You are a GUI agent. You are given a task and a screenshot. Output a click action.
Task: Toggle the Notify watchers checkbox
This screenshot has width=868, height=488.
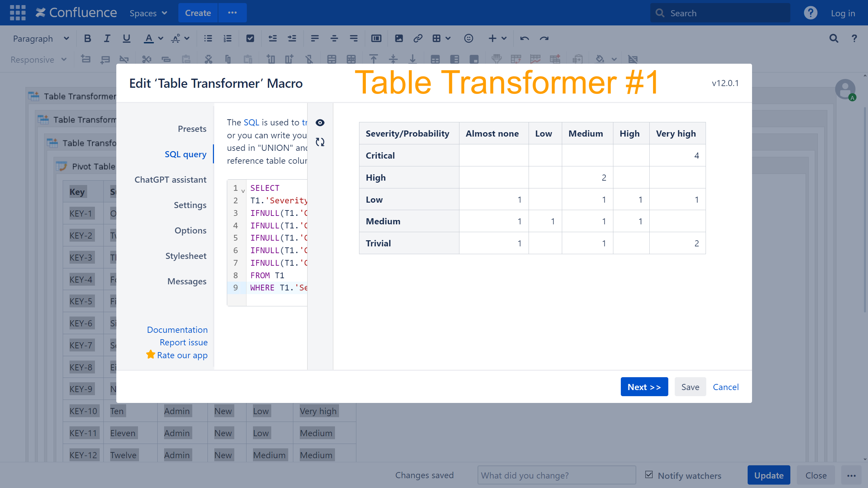[649, 475]
